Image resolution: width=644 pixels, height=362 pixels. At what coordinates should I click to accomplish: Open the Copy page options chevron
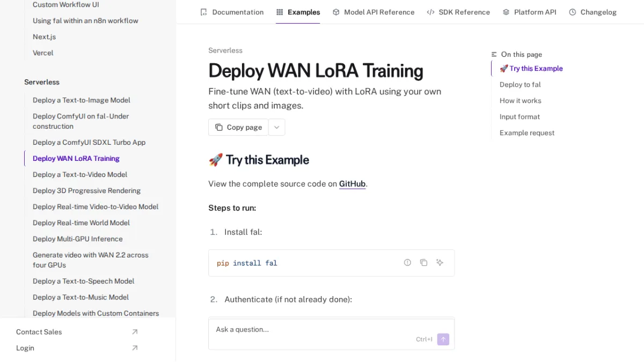276,127
